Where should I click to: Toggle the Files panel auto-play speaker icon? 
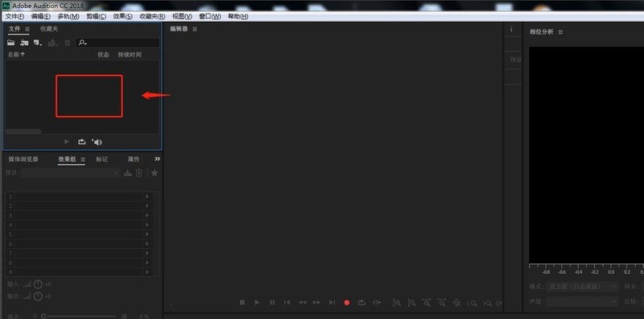tap(97, 142)
